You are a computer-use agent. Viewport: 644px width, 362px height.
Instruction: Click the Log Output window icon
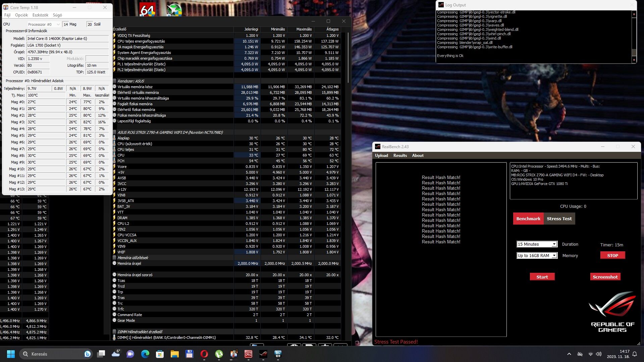click(441, 5)
